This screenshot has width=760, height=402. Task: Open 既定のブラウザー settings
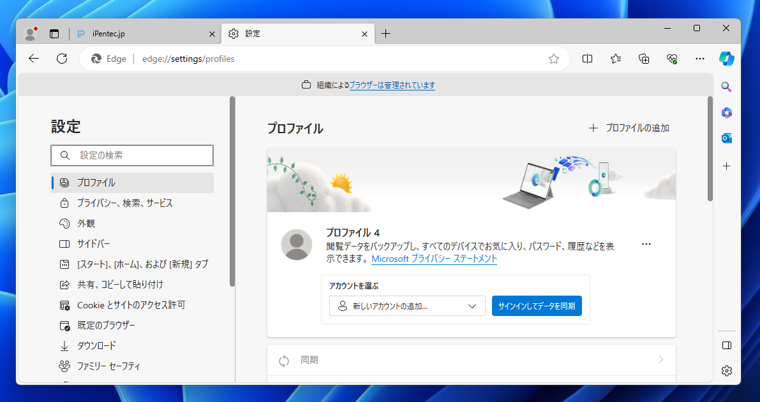click(x=132, y=325)
